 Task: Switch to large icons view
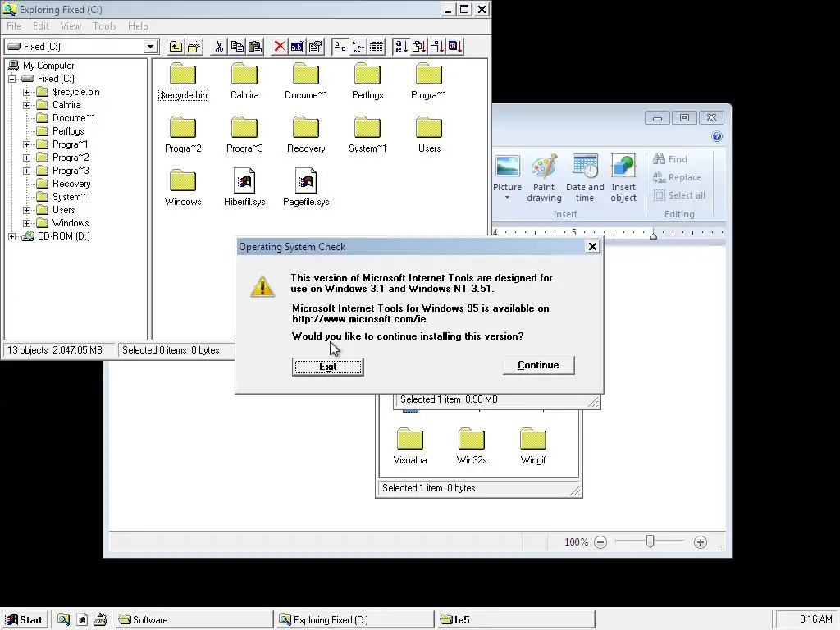click(340, 47)
